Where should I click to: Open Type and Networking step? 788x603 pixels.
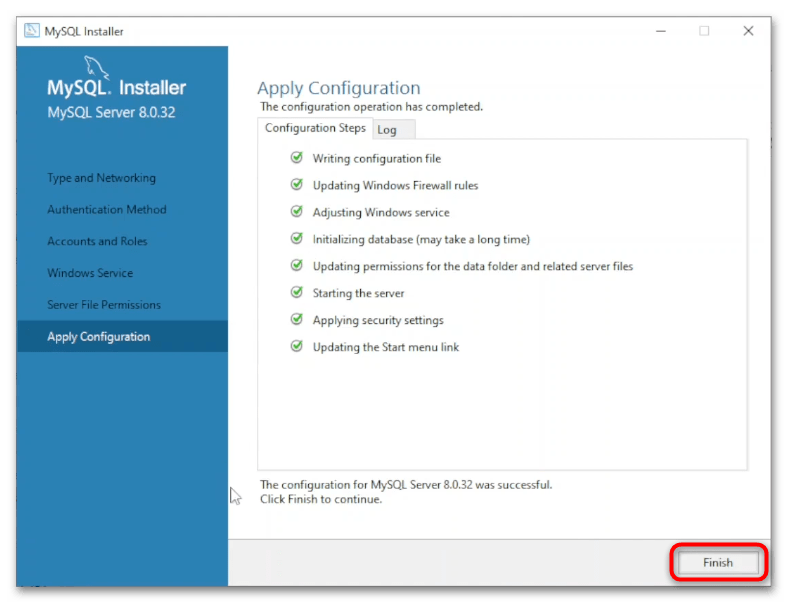click(102, 178)
